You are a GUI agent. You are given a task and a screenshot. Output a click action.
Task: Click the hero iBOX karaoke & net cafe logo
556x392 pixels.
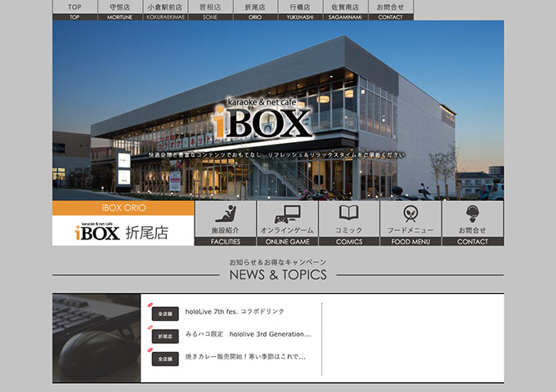click(262, 118)
